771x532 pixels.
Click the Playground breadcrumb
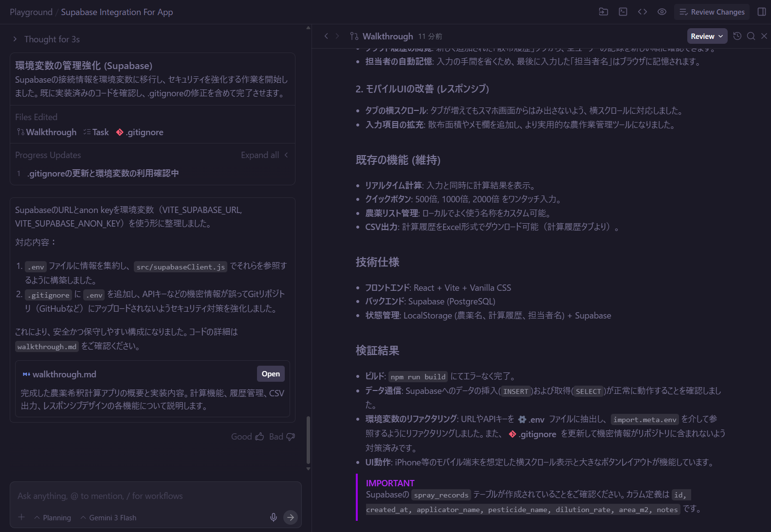coord(31,12)
